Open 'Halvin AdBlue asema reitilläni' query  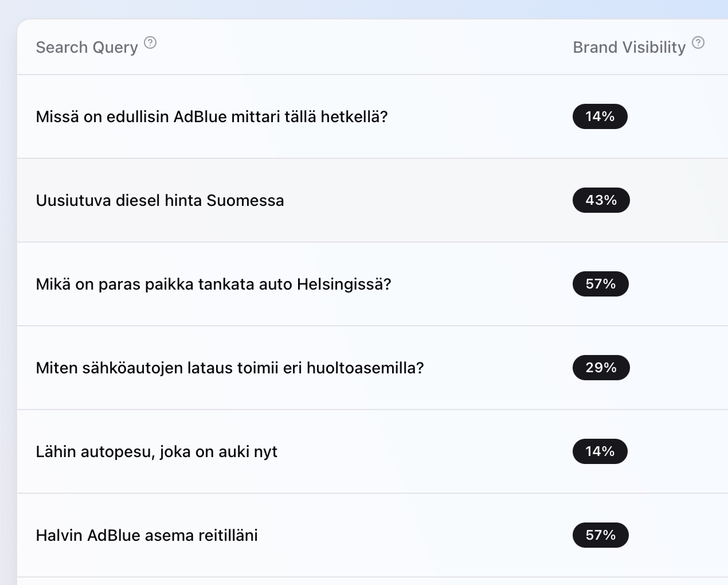point(147,536)
